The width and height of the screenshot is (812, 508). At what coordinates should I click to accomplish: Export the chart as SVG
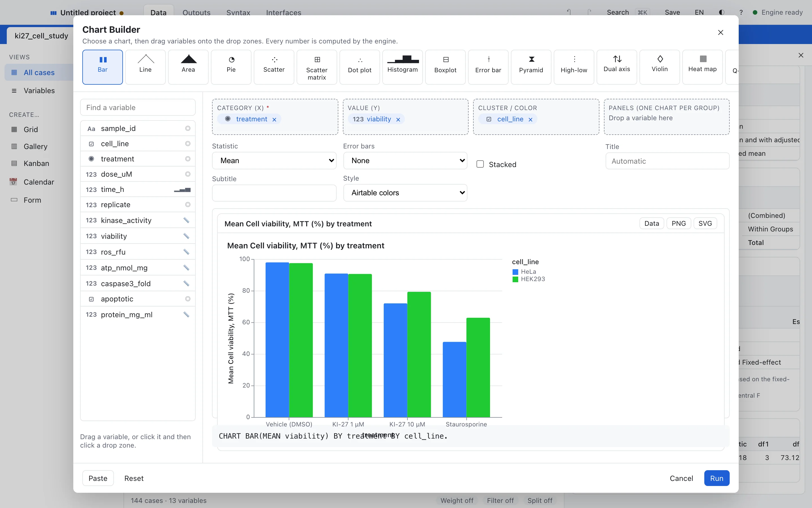(x=705, y=224)
